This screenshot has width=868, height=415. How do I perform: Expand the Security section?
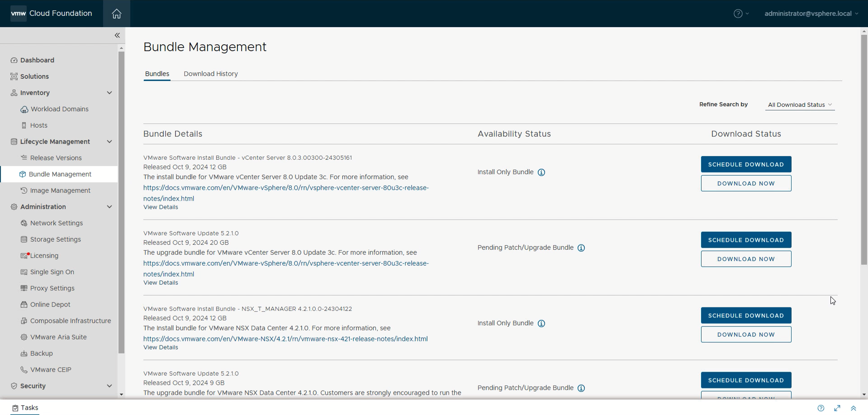pos(109,386)
